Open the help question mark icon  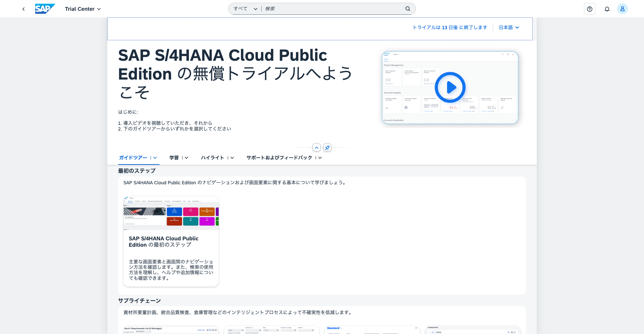(x=590, y=9)
